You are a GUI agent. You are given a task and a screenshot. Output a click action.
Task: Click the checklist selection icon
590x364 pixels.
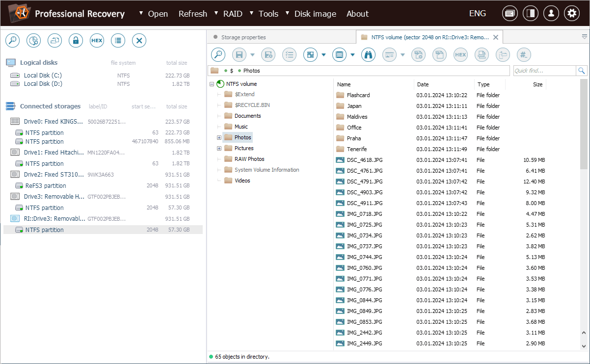(x=289, y=55)
